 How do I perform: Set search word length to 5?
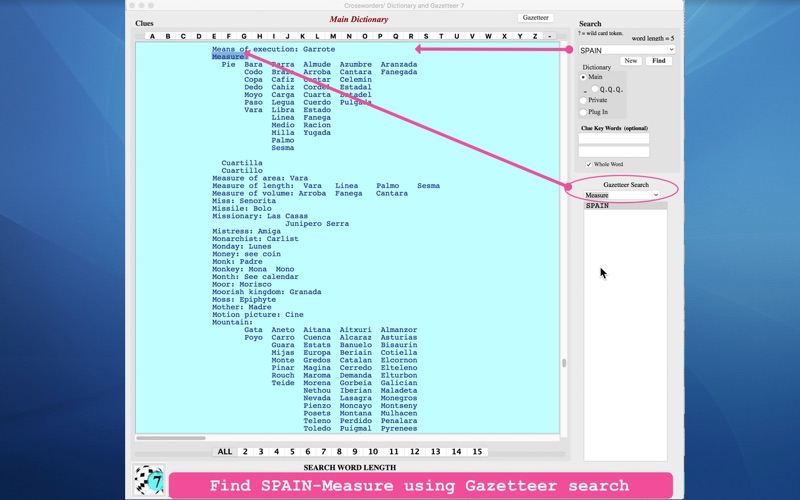292,452
